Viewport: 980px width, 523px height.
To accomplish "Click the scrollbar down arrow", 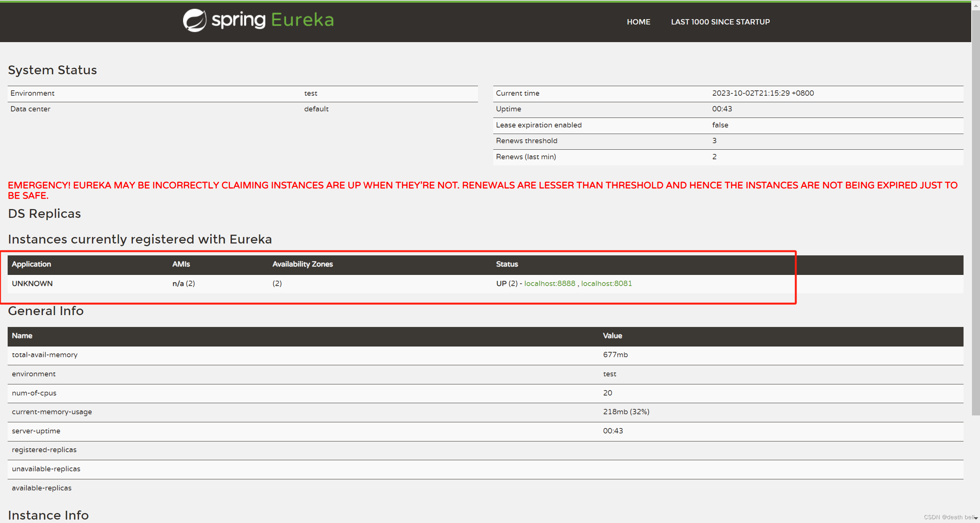I will coord(975,518).
